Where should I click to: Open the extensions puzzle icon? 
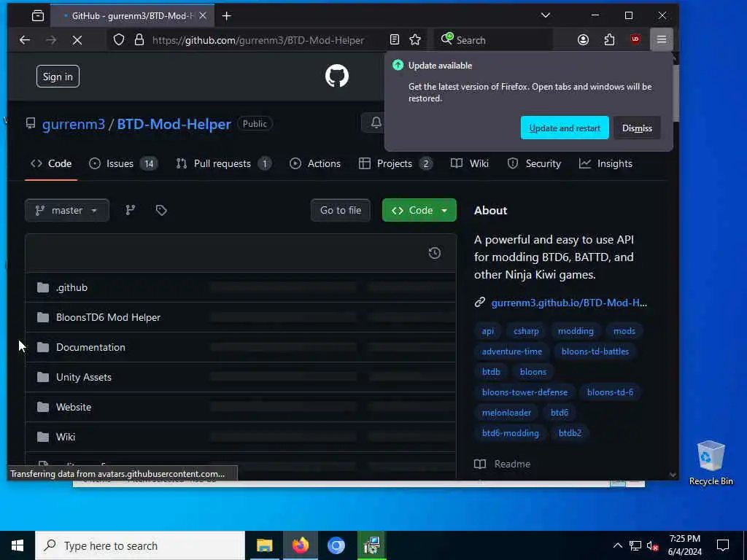[x=609, y=40]
